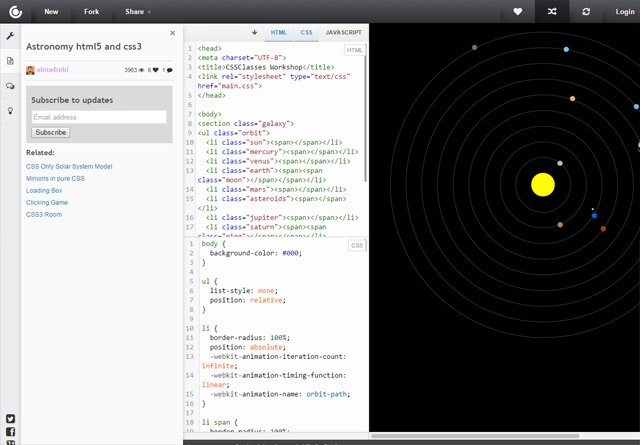Close the info panel with X
The height and width of the screenshot is (445, 640).
pos(173,33)
